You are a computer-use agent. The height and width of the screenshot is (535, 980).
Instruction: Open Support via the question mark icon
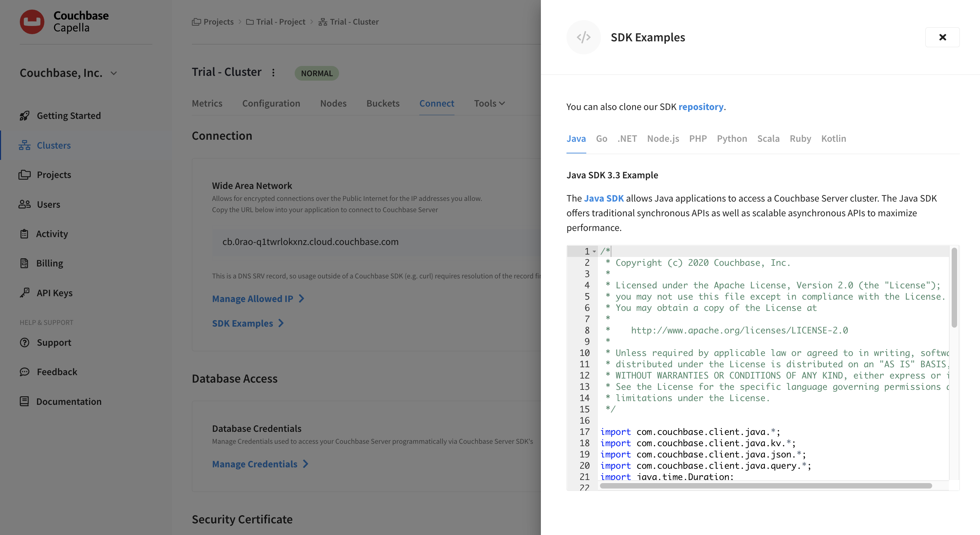[x=24, y=342]
